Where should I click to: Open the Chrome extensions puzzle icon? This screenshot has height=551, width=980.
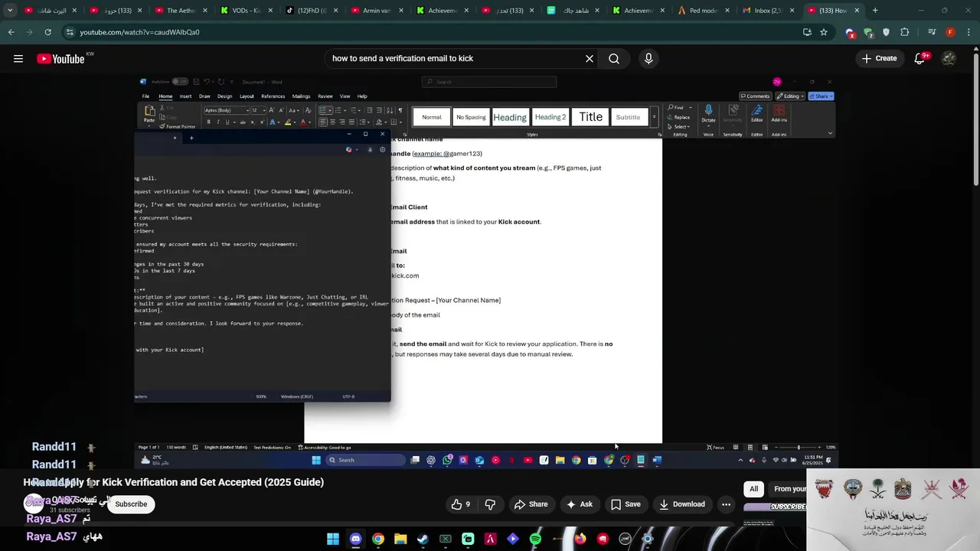(x=905, y=32)
